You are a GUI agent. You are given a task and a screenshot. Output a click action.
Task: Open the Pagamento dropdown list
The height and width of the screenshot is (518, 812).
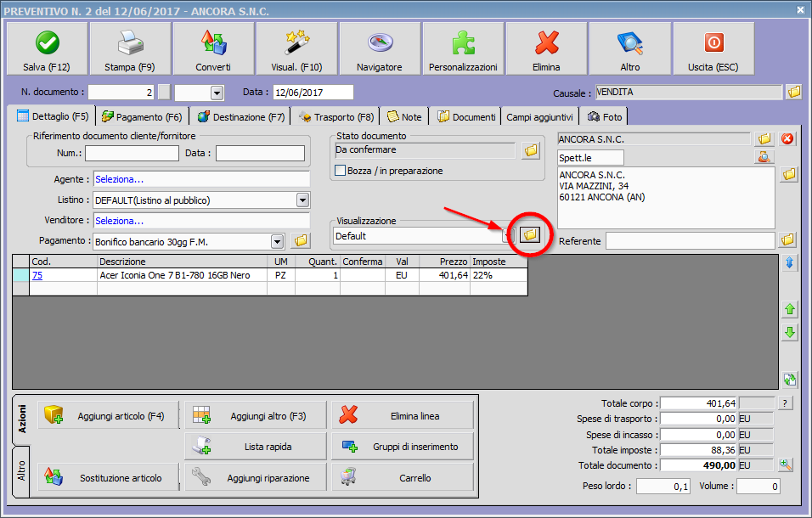point(277,241)
